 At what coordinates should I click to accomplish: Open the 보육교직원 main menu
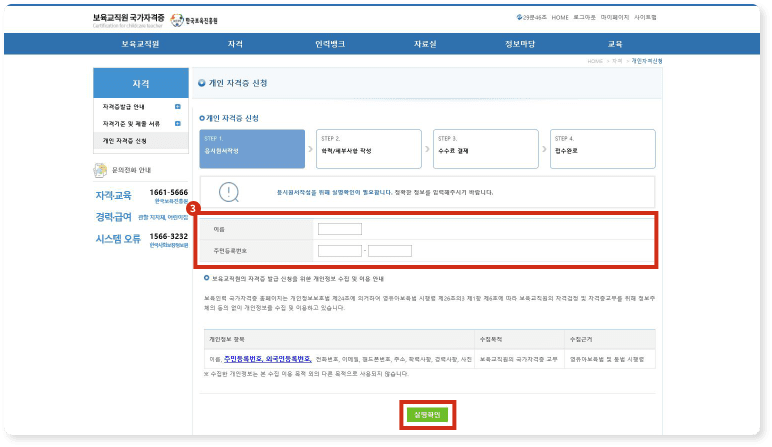(140, 44)
